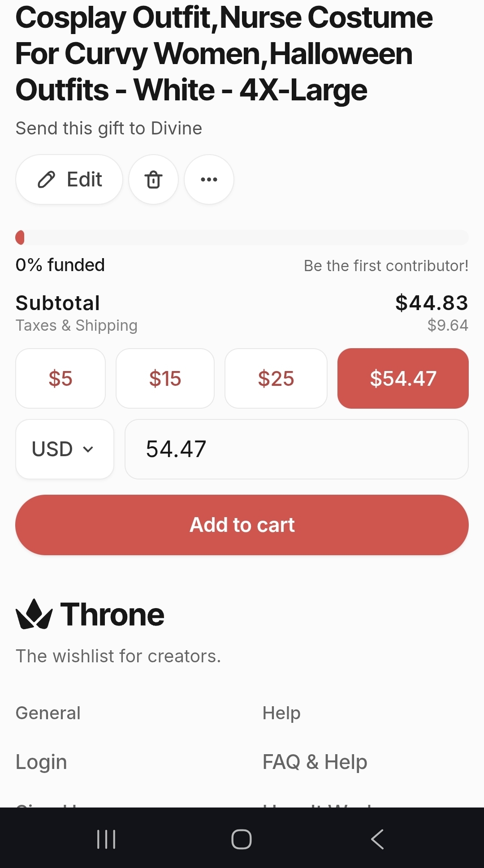This screenshot has width=484, height=868.
Task: Click the Add to cart button
Action: pyautogui.click(x=242, y=525)
